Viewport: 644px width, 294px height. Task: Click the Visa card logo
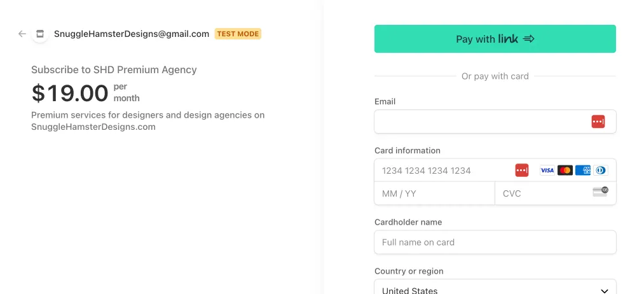547,171
